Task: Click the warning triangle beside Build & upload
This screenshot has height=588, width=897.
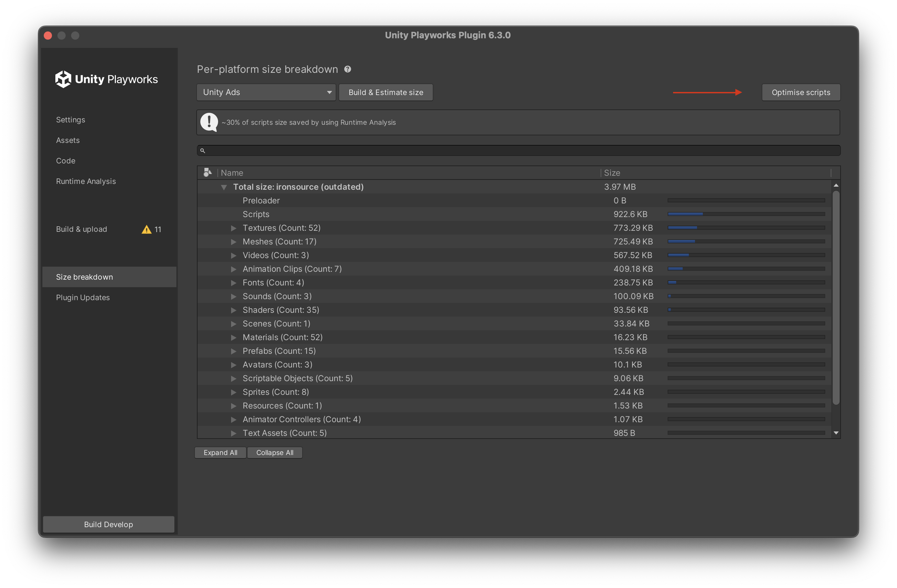Action: [x=146, y=229]
